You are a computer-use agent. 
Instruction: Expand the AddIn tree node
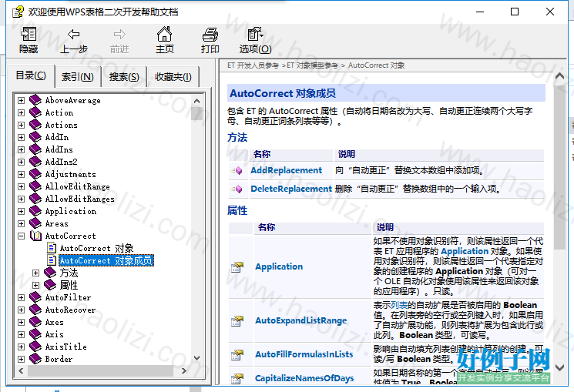coord(22,137)
